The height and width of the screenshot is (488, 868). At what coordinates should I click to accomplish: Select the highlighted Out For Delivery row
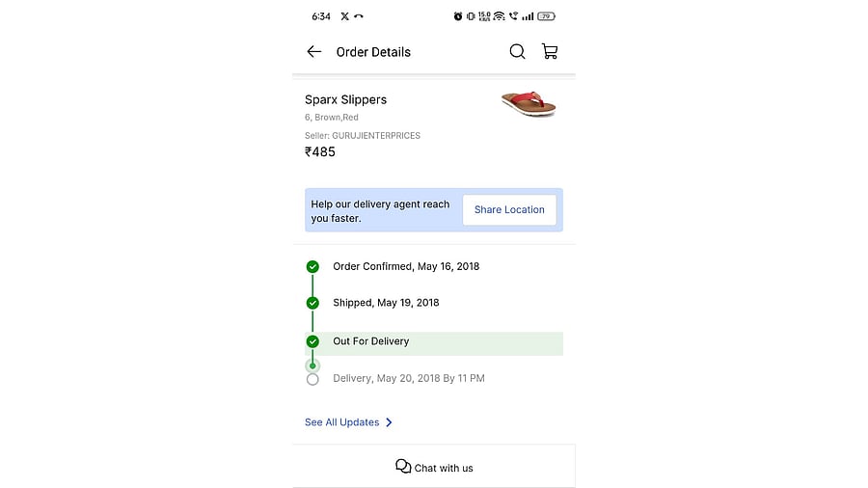click(x=444, y=342)
